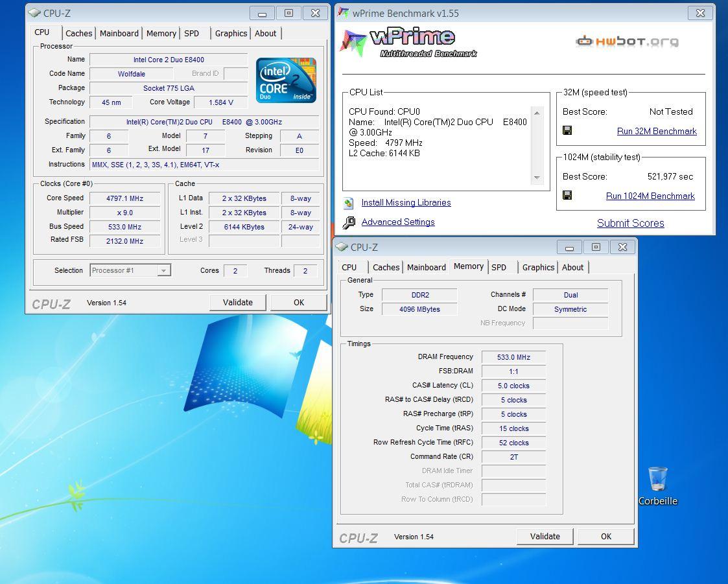Open About tab in upper CPU-Z window

[266, 34]
